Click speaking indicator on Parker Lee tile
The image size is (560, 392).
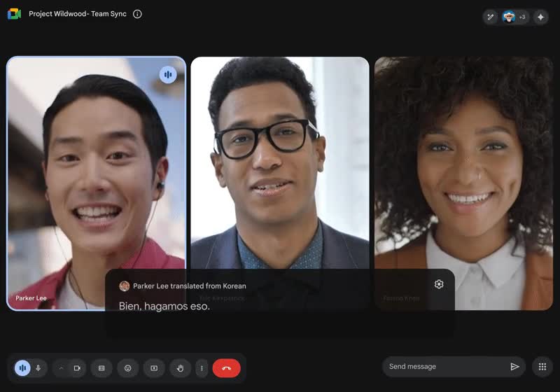coord(168,75)
